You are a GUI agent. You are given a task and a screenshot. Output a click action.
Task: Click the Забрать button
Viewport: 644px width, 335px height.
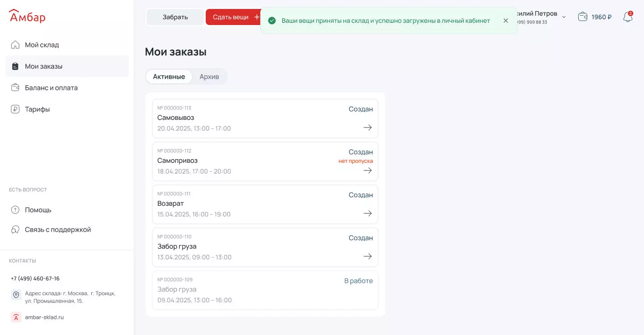click(x=175, y=17)
